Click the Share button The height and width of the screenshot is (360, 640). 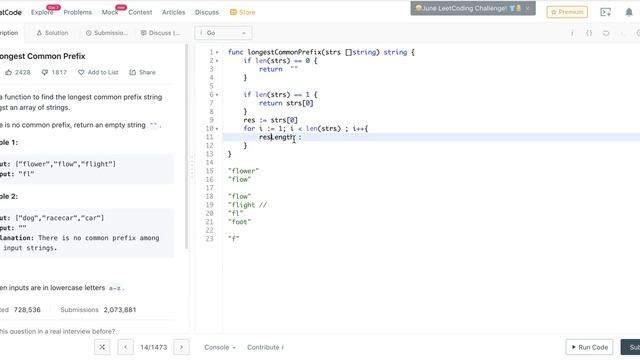(142, 72)
